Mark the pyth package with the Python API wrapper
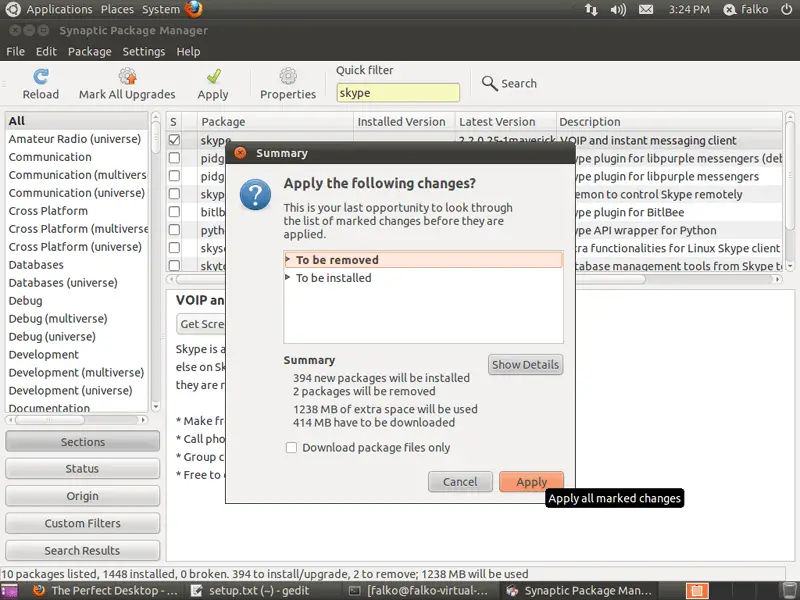800x600 pixels. pyautogui.click(x=174, y=230)
